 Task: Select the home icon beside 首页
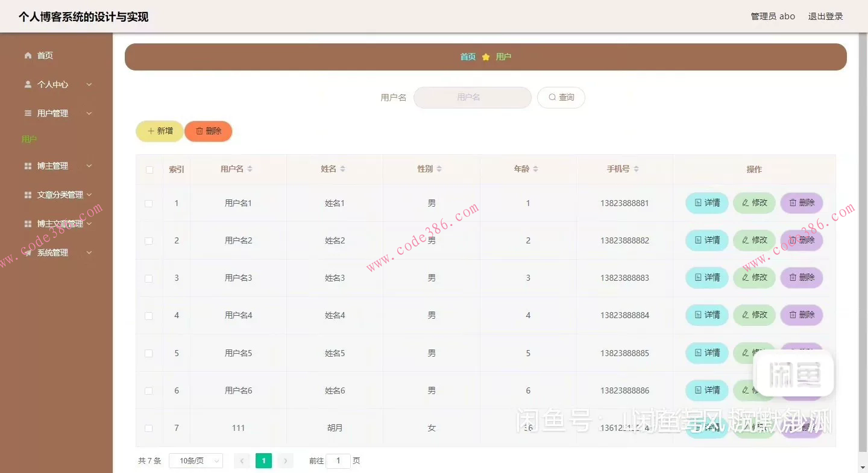tap(28, 55)
